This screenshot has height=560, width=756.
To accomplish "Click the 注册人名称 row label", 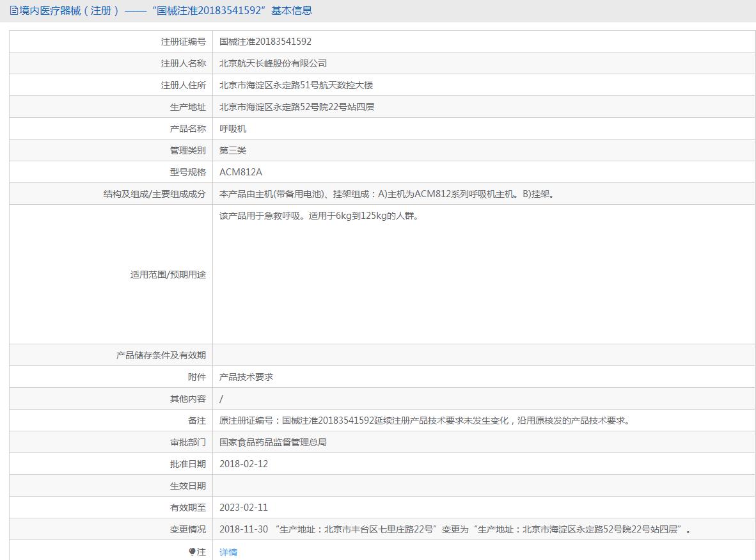I will (x=183, y=63).
